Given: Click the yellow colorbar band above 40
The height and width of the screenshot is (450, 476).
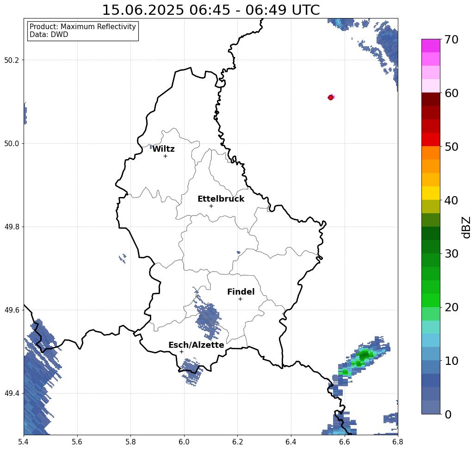Looking at the screenshot, I should coord(431,193).
